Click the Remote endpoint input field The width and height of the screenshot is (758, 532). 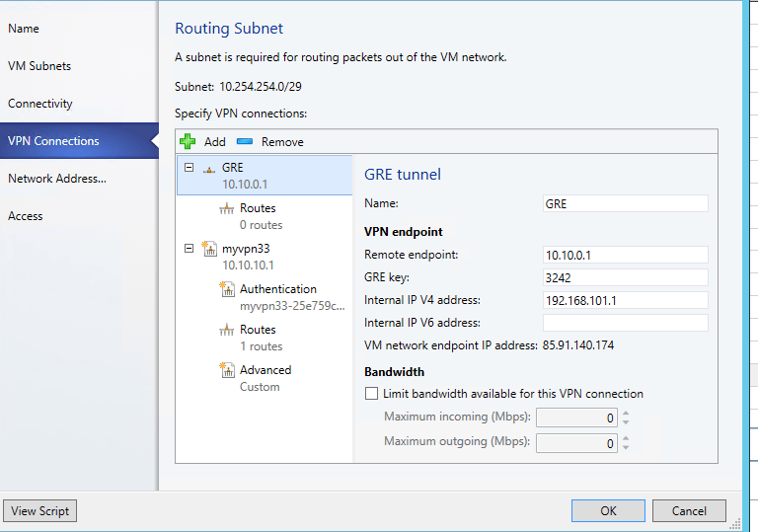625,255
